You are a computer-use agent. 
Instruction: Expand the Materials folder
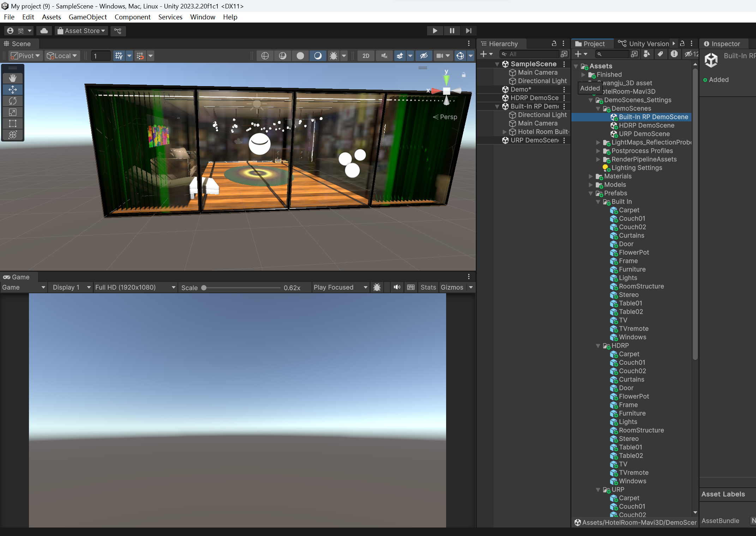point(591,176)
